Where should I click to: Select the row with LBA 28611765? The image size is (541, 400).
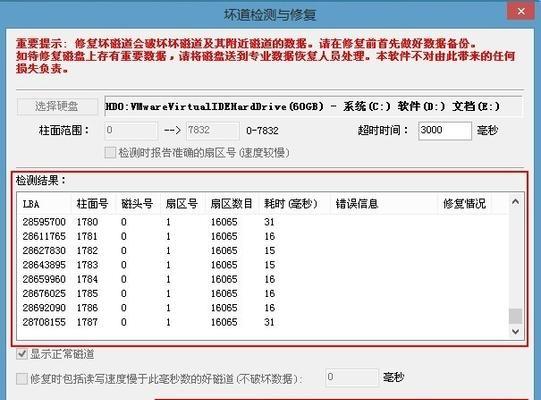click(264, 236)
